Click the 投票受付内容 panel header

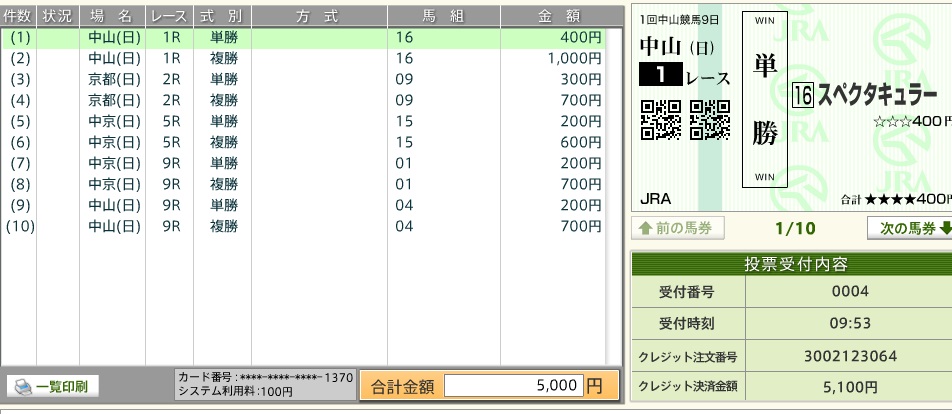(x=792, y=265)
